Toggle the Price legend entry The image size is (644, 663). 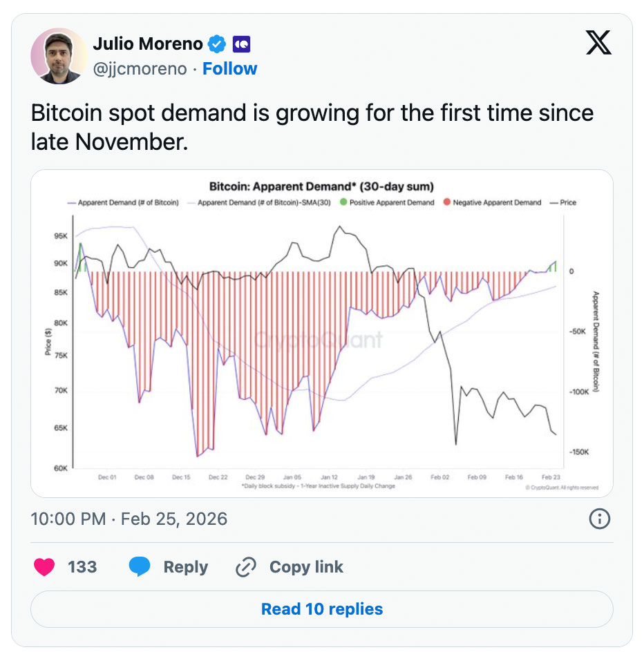tap(563, 202)
